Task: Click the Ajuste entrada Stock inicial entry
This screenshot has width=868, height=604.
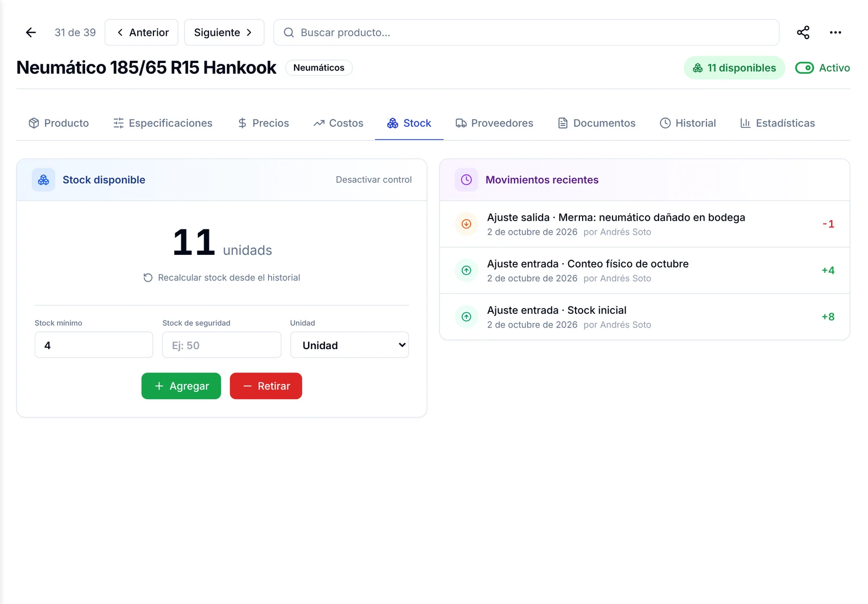Action: [x=644, y=317]
